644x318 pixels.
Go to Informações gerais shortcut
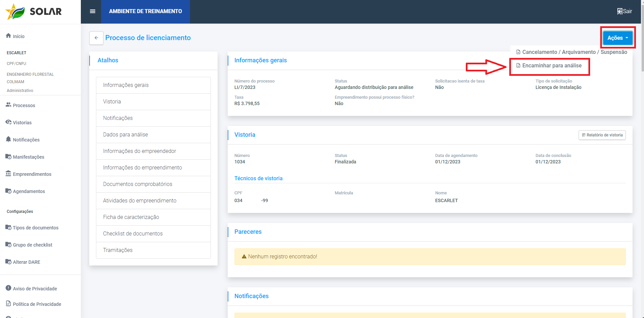153,85
